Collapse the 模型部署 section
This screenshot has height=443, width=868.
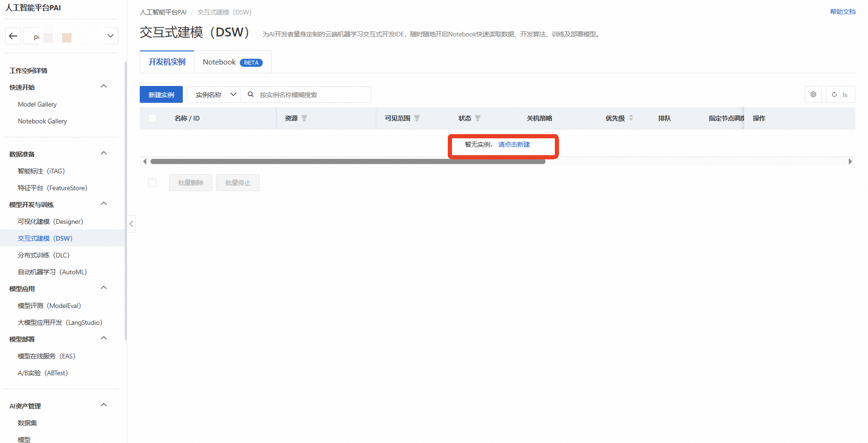click(104, 338)
